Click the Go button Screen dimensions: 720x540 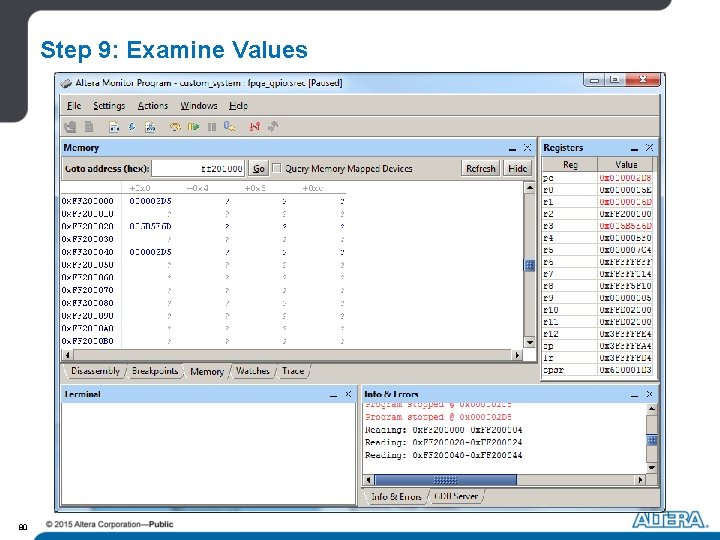pos(259,169)
